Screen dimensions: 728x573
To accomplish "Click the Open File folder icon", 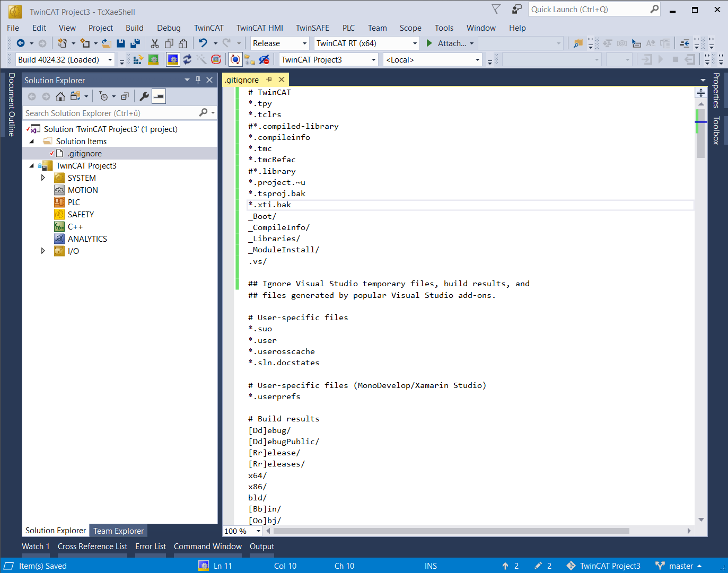I will [x=107, y=43].
